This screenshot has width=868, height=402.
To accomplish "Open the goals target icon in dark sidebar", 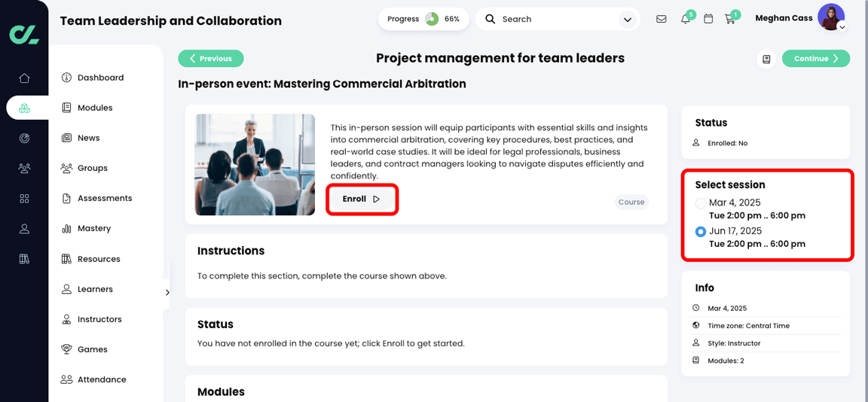I will [24, 139].
